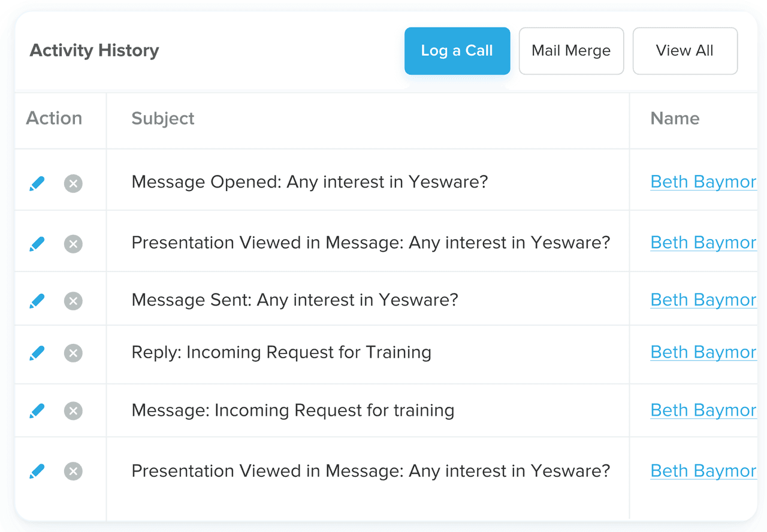Open Beth Baymor link in first row

tap(703, 182)
